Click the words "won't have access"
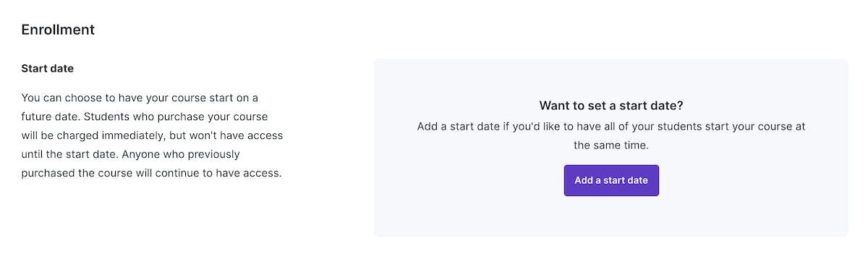 click(x=239, y=135)
